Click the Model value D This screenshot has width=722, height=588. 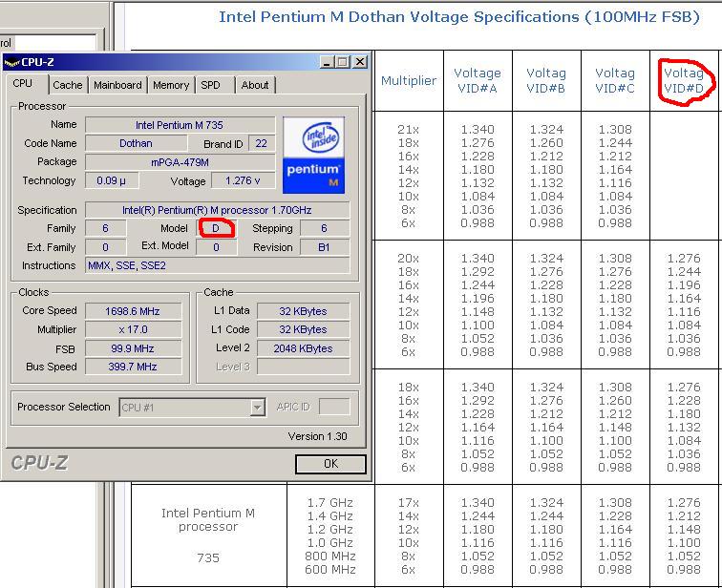point(217,228)
